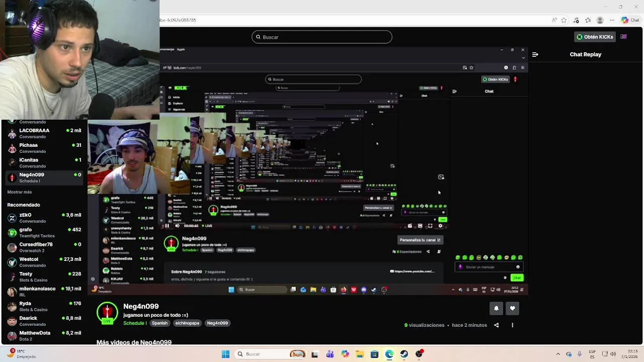The height and width of the screenshot is (362, 644).
Task: Open Edge media control icon
Action: pyautogui.click(x=577, y=20)
